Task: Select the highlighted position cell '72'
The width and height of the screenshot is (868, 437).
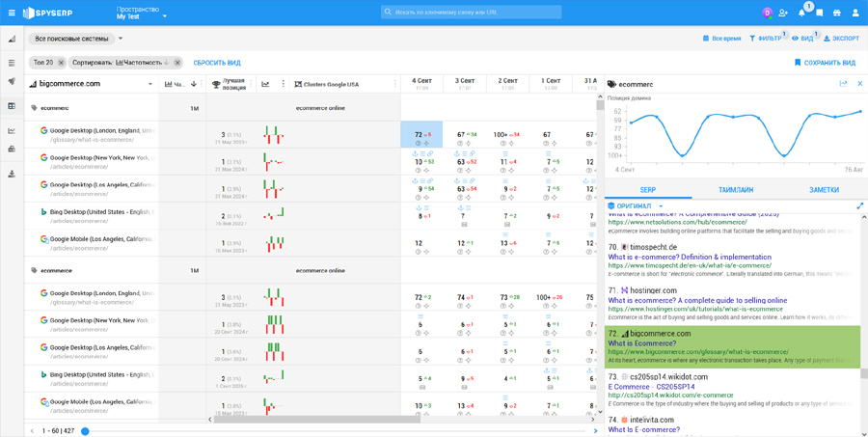Action: pyautogui.click(x=421, y=135)
